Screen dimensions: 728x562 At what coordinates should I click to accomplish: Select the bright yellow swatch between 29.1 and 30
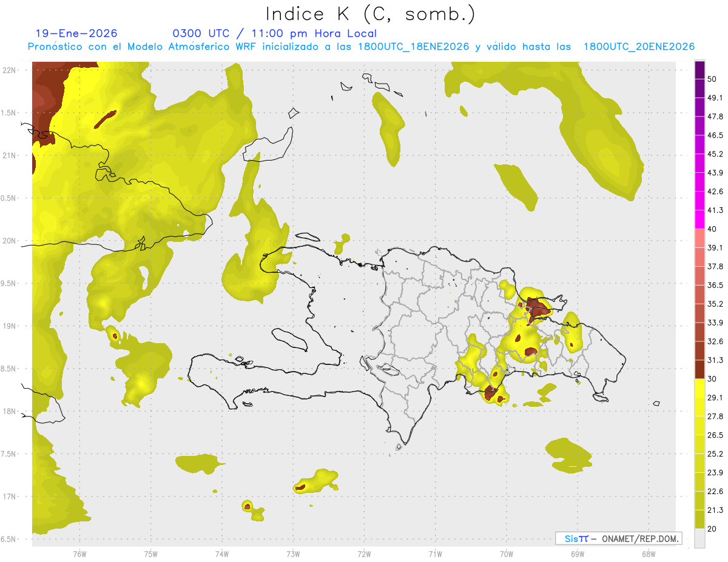(x=700, y=388)
